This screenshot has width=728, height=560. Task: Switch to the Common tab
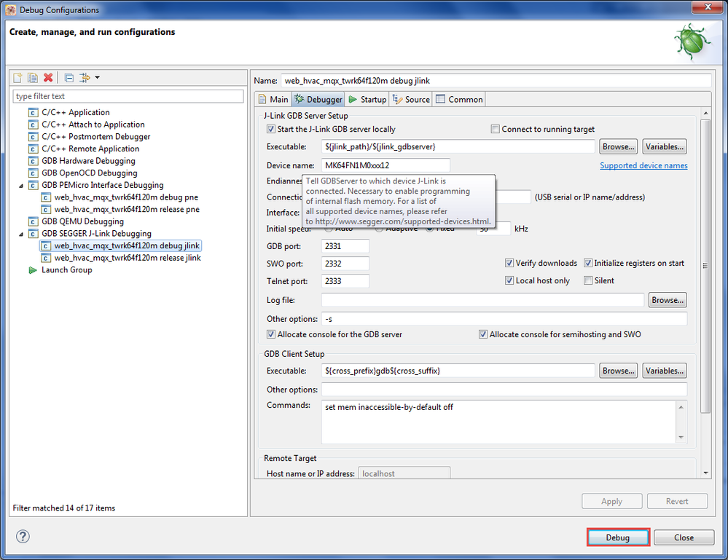(460, 99)
